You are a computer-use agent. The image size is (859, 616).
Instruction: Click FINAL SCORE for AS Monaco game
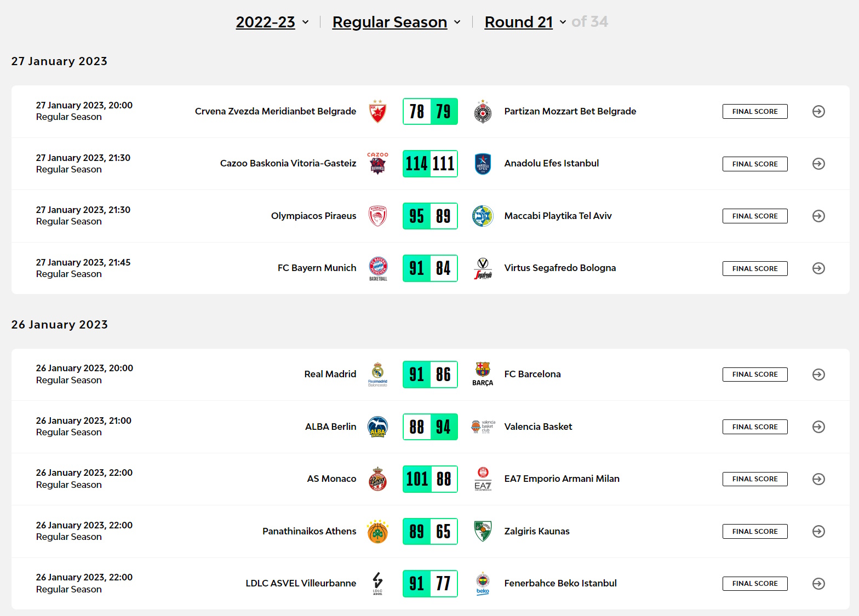coord(755,479)
